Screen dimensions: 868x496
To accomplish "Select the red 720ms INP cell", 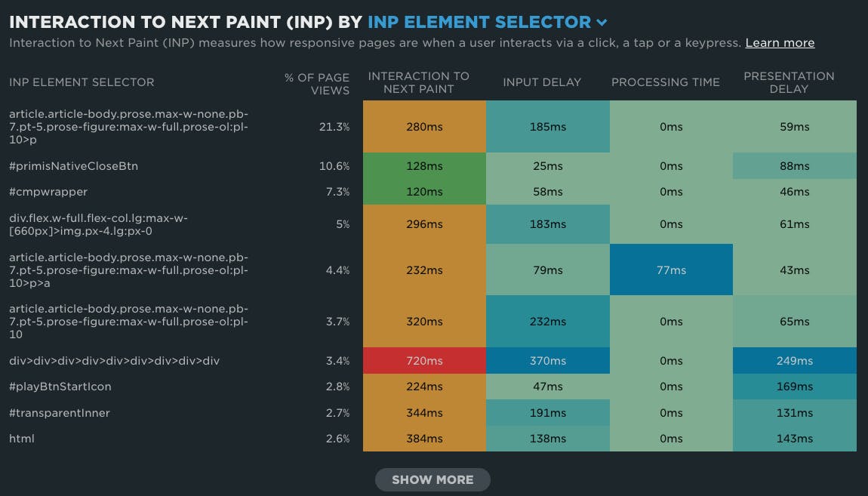I will click(x=424, y=361).
